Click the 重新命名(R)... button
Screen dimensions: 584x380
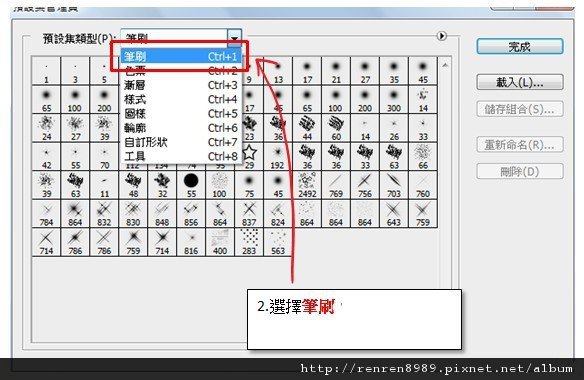[x=520, y=145]
